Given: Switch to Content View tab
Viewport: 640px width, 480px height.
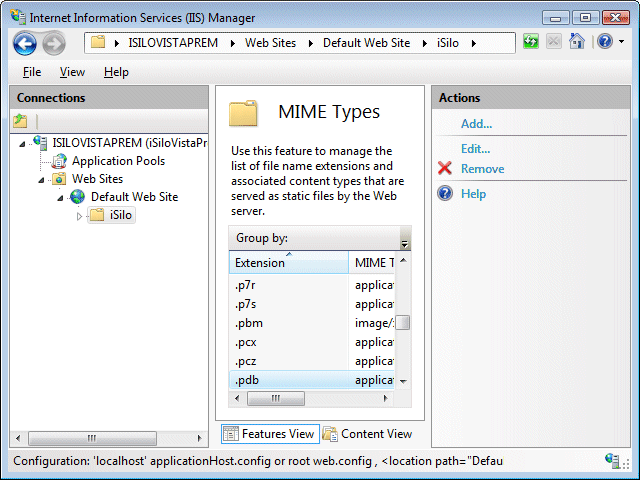Looking at the screenshot, I should pos(367,434).
